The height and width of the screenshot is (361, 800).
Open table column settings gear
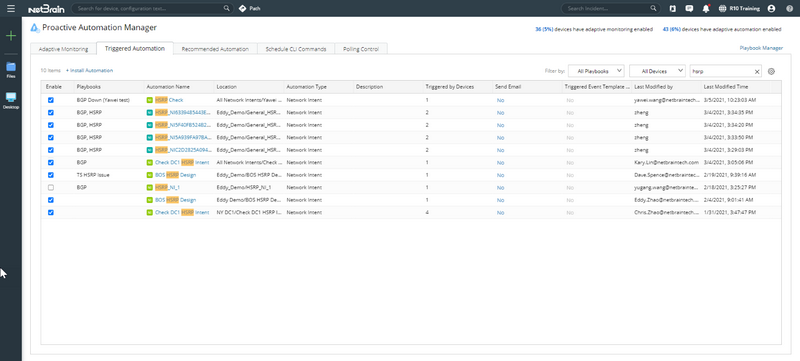[x=771, y=71]
